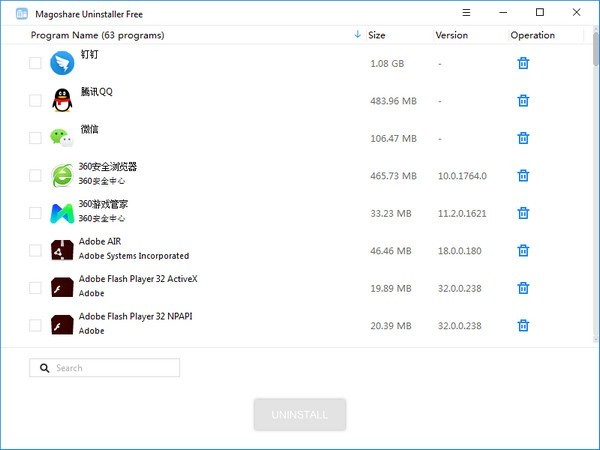Click the 483.96 MB size value
This screenshot has height=450, width=600.
pyautogui.click(x=393, y=101)
